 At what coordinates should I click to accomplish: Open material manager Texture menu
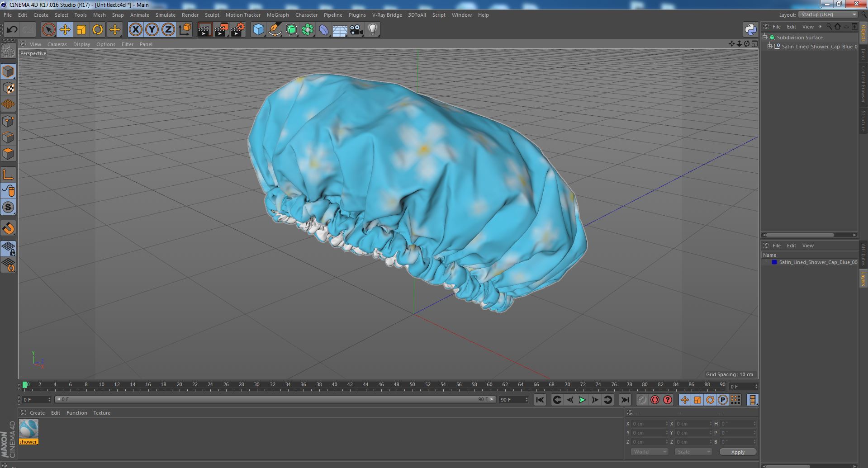(102, 413)
